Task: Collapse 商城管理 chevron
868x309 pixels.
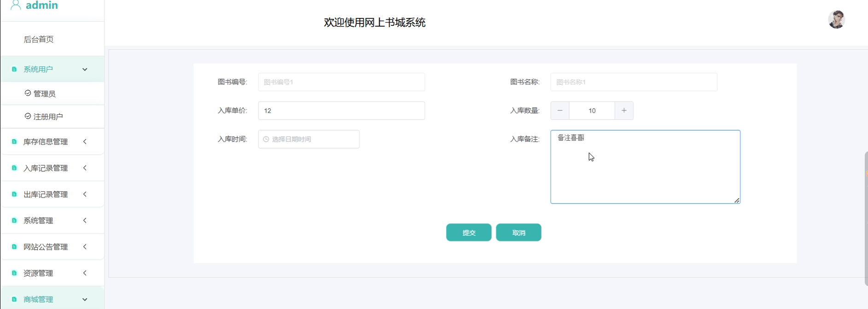Action: [85, 299]
